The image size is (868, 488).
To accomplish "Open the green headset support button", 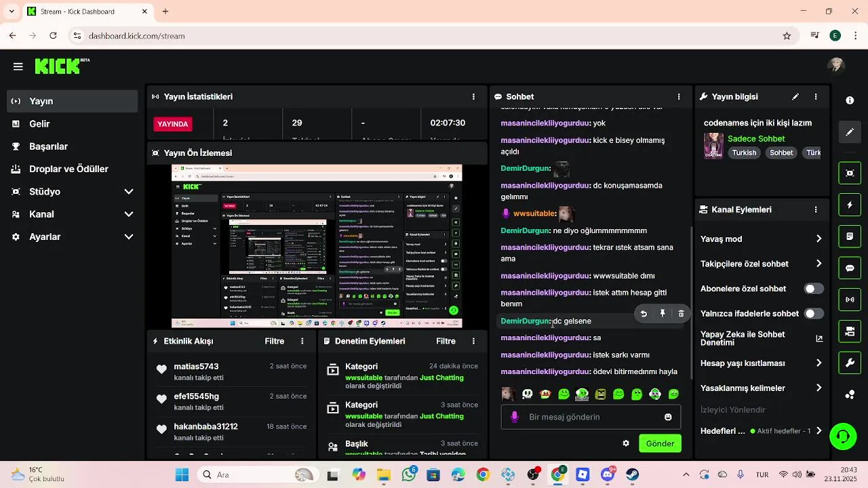I will (843, 435).
